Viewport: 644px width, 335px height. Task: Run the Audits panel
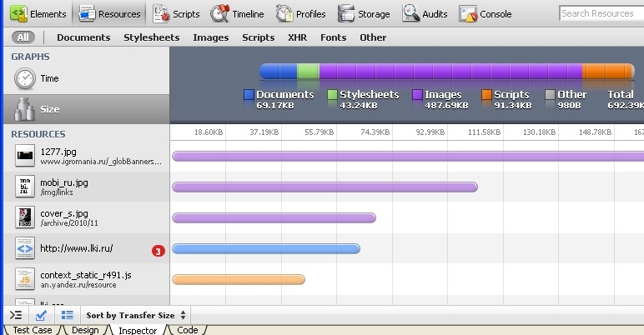point(423,13)
